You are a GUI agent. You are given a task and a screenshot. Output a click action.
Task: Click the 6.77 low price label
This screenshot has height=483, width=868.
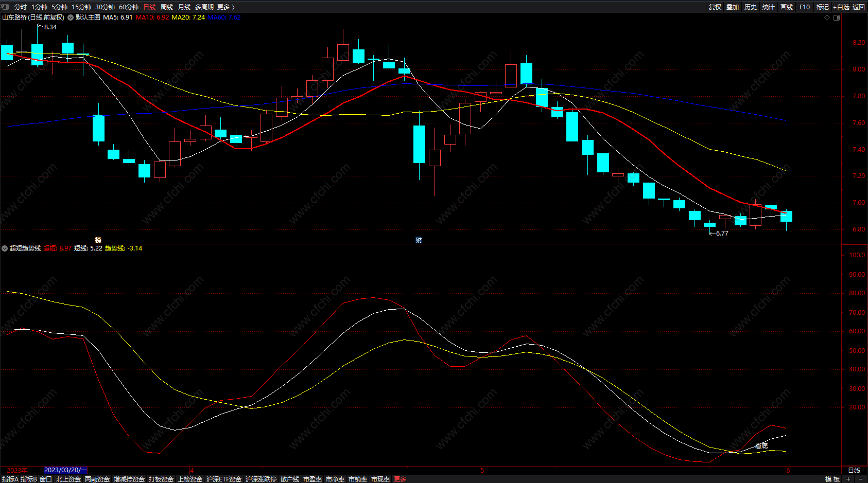coord(722,234)
